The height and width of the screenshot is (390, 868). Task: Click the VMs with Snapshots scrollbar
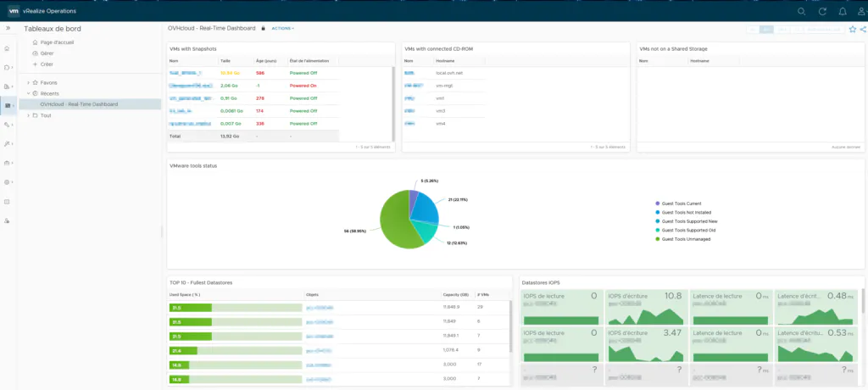[x=393, y=103]
